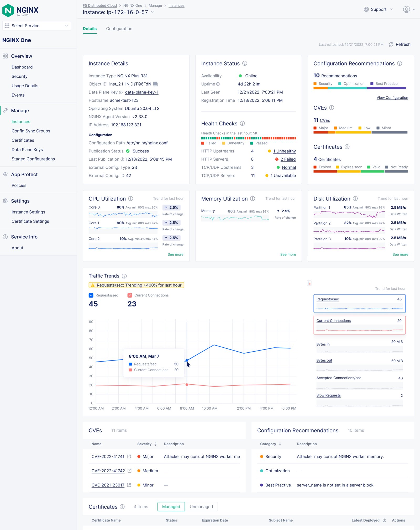Click the user account avatar icon

(406, 9)
